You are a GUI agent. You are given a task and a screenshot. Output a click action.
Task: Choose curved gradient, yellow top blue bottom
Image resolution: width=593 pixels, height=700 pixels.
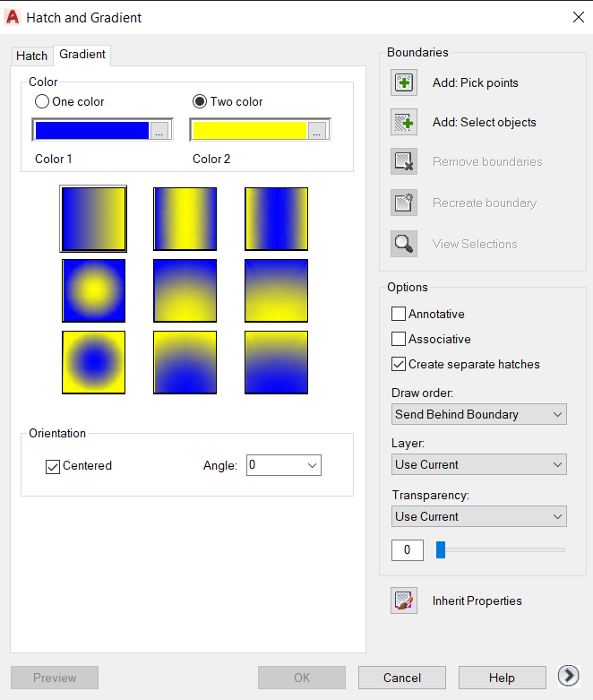point(276,362)
